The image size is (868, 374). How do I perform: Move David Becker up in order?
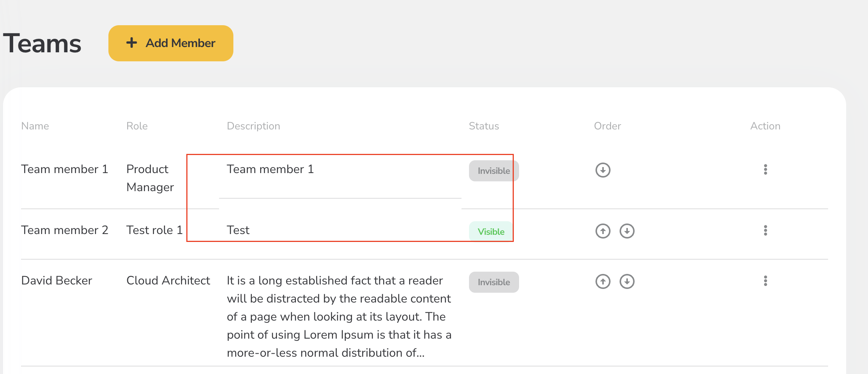[x=603, y=281]
